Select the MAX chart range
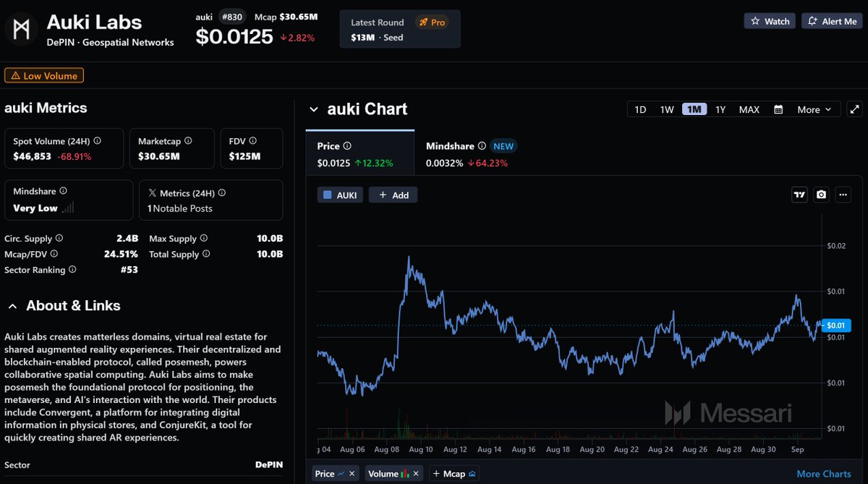The image size is (868, 484). pyautogui.click(x=749, y=109)
